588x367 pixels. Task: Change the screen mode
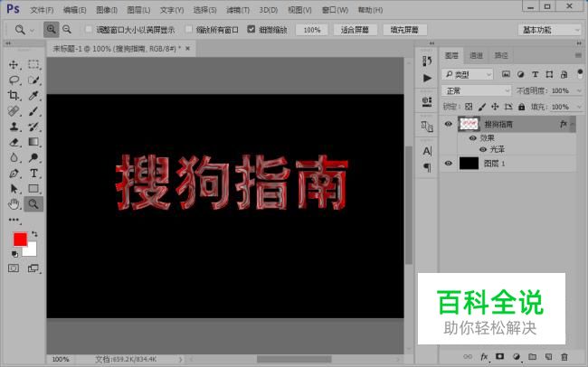click(33, 268)
